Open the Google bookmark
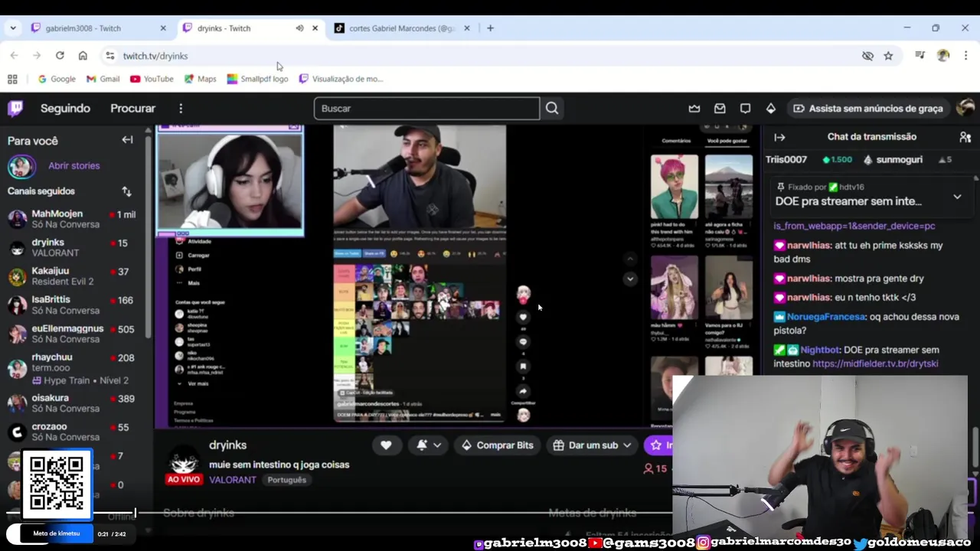Viewport: 980px width, 551px height. click(57, 79)
